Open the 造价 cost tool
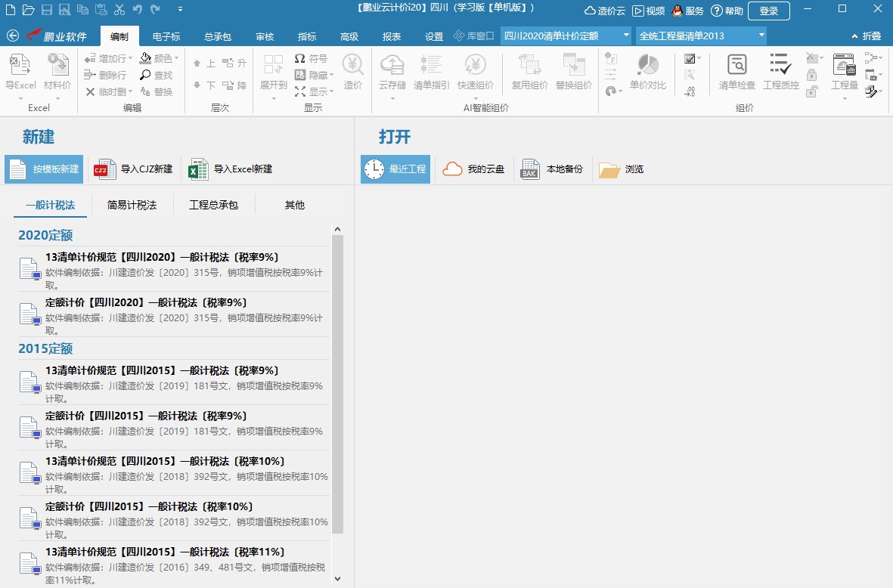This screenshot has width=893, height=588. [352, 72]
